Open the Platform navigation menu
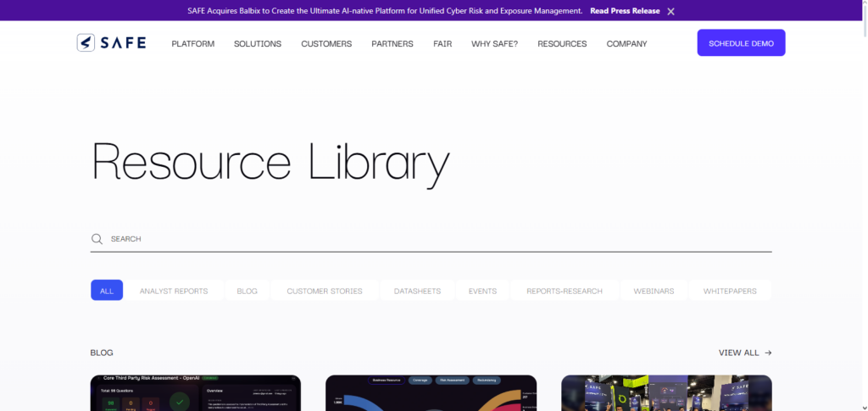868x411 pixels. [192, 44]
